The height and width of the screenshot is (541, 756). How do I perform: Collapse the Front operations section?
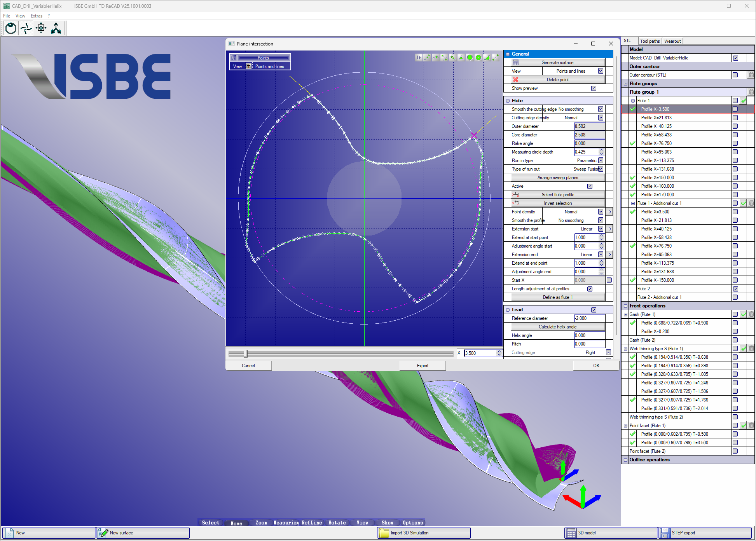point(625,306)
